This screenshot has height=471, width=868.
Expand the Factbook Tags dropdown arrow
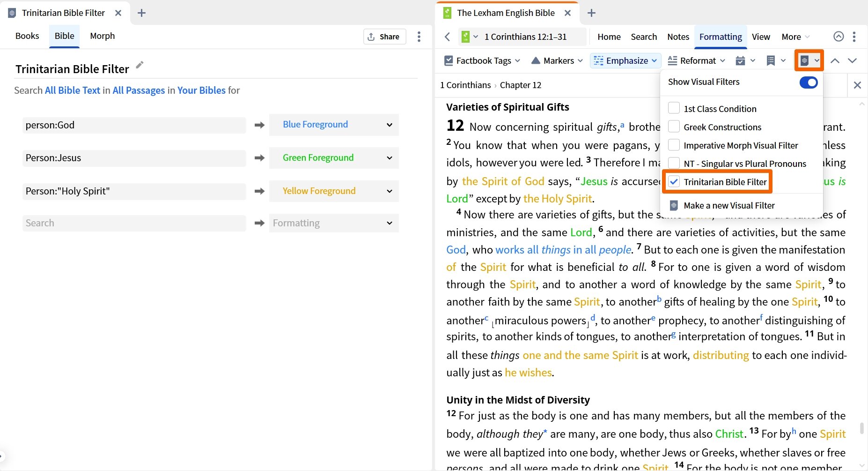(x=517, y=60)
